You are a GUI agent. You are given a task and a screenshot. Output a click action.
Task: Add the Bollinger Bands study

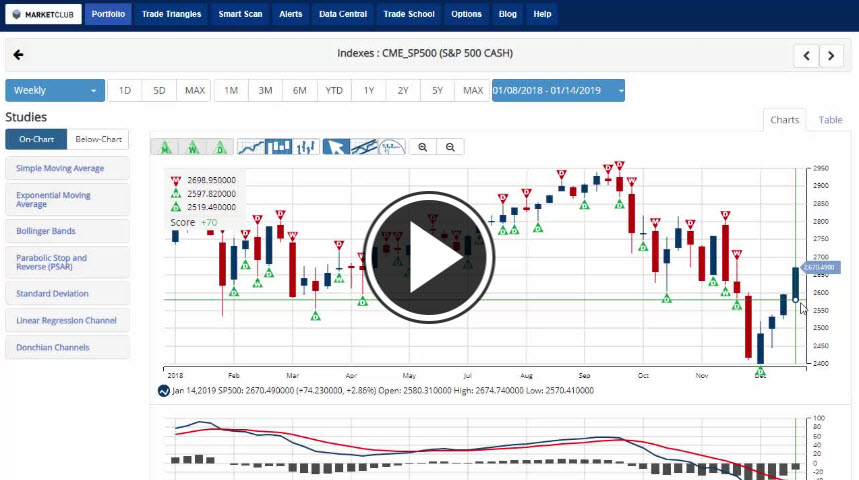(67, 231)
